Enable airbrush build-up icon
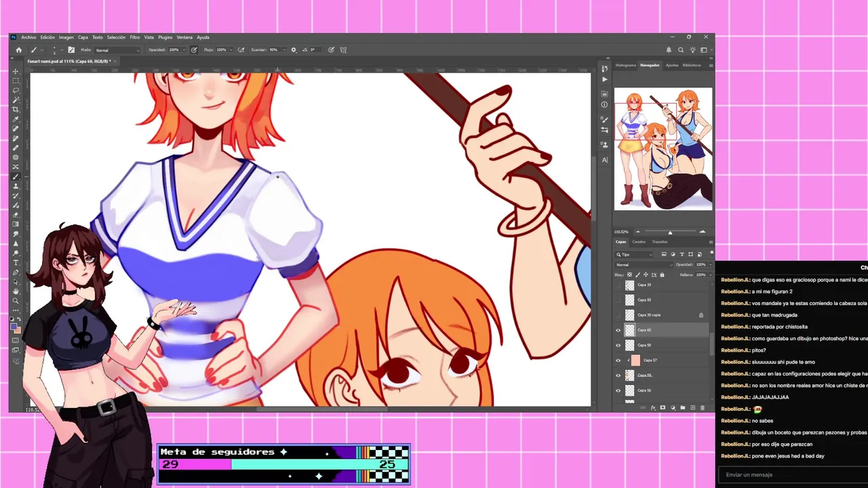 click(241, 49)
